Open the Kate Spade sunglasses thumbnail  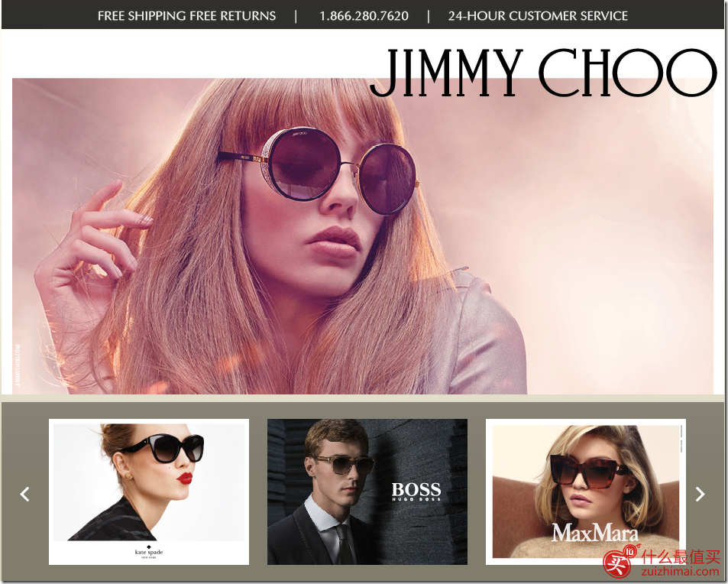coord(148,492)
